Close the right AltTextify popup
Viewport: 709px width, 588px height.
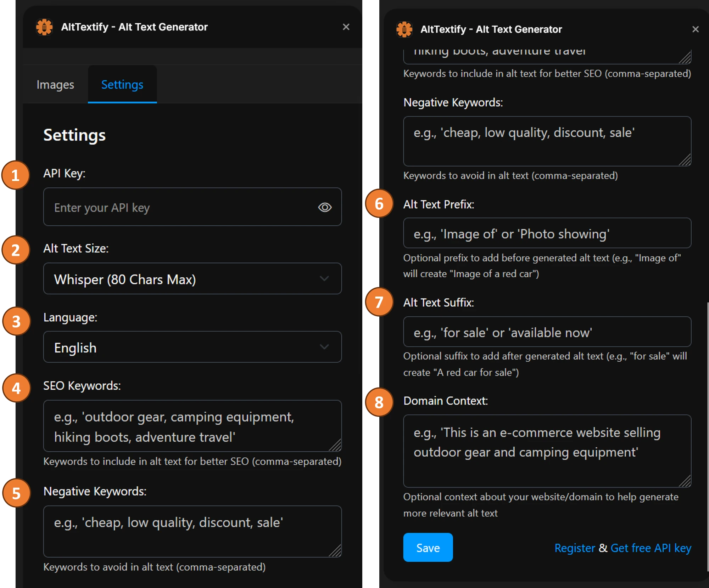click(x=696, y=29)
